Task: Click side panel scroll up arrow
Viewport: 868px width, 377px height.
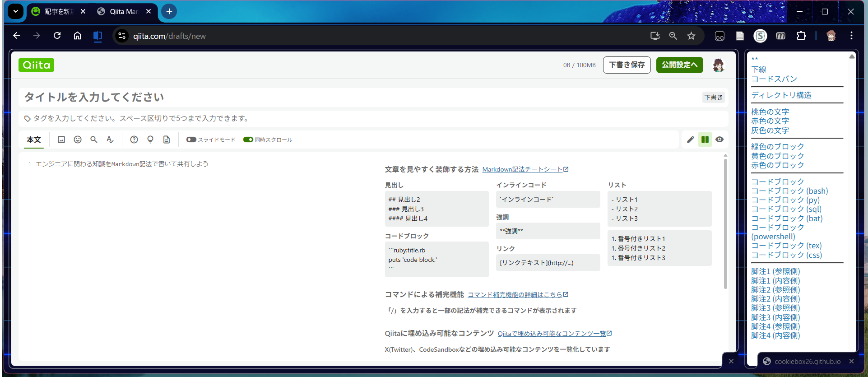Action: coord(852,56)
